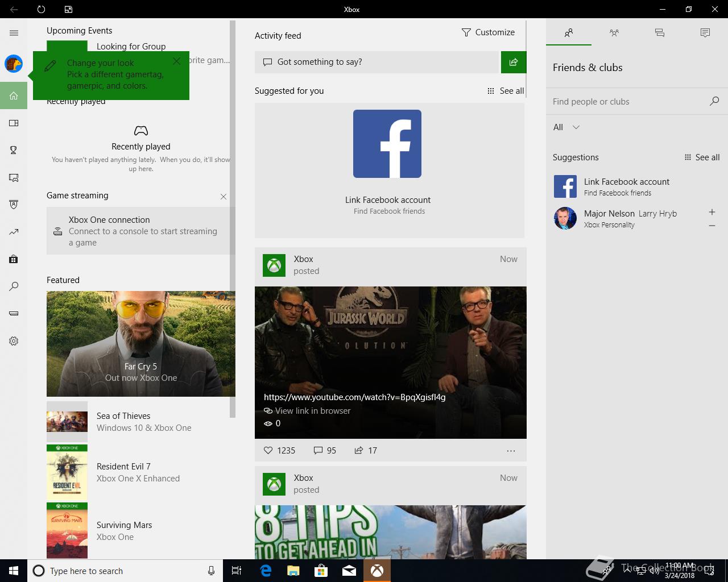Open the Windows Start menu
This screenshot has width=728, height=582.
pos(14,571)
